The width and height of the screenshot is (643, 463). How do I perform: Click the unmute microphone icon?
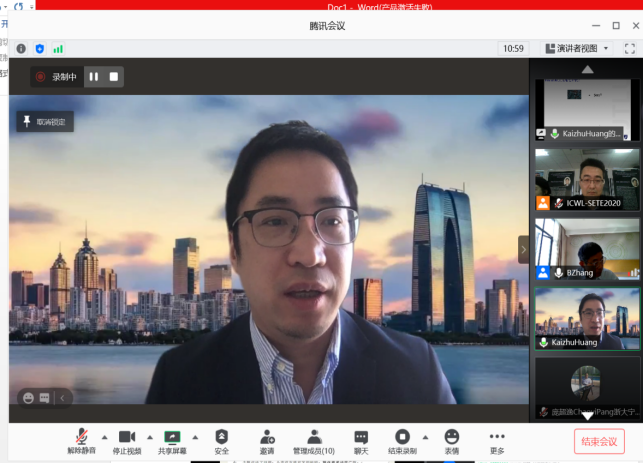click(x=80, y=437)
